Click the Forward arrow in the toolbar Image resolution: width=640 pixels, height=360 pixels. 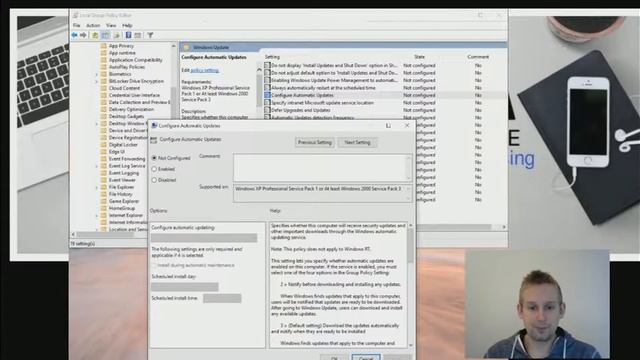[x=83, y=36]
